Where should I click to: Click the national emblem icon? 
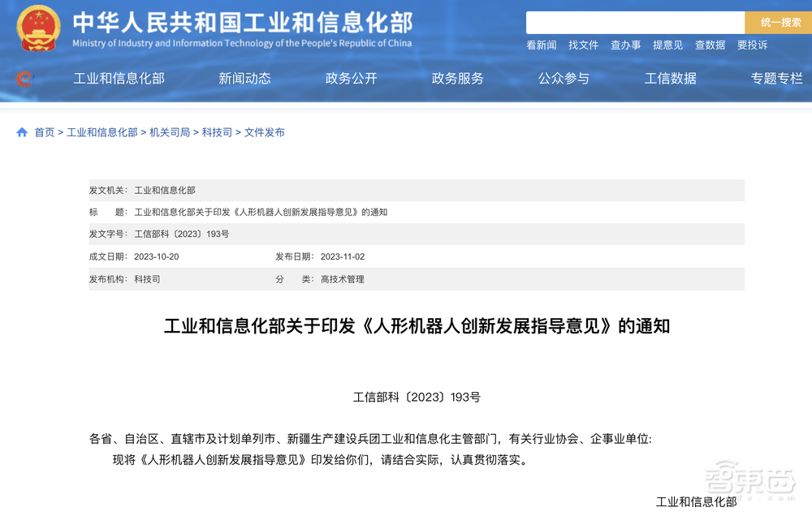click(x=35, y=26)
